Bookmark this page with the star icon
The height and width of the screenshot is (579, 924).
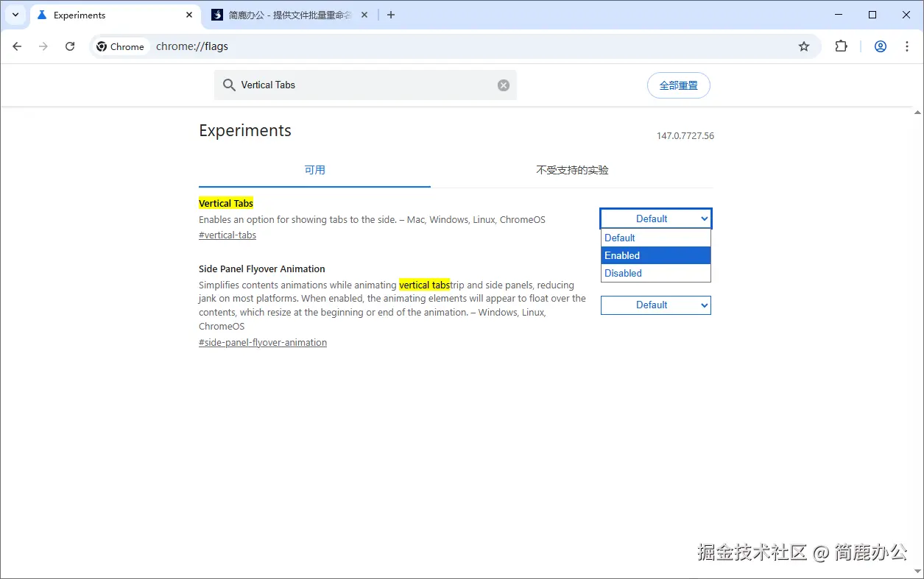coord(804,46)
